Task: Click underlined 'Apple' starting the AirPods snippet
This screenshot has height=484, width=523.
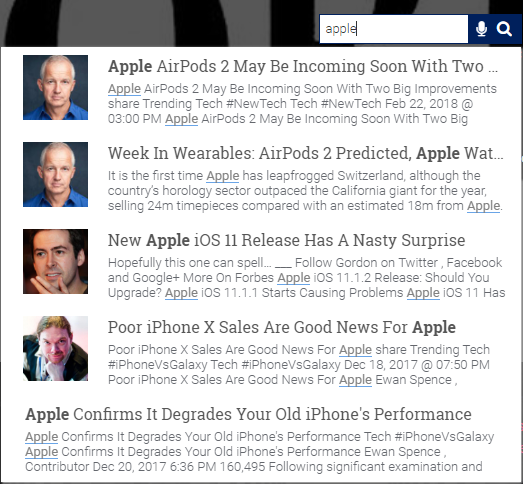Action: (x=124, y=89)
